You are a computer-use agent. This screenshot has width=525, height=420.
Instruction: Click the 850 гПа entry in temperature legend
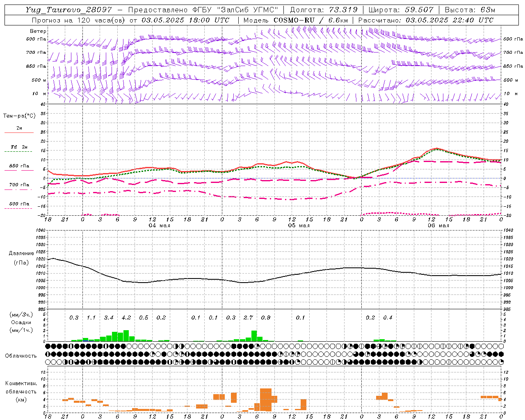click(19, 166)
